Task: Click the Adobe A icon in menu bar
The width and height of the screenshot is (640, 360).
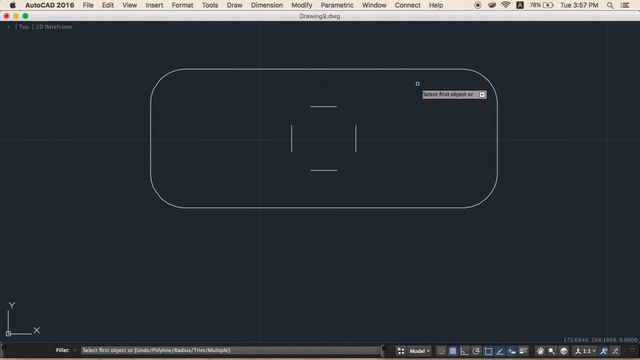Action: [520, 5]
